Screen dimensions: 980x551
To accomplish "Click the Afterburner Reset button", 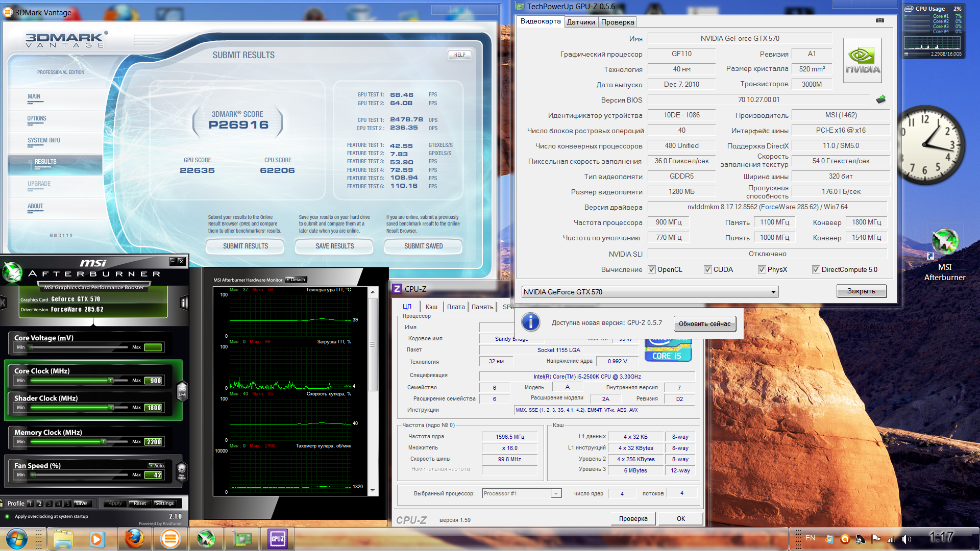I will [x=140, y=503].
